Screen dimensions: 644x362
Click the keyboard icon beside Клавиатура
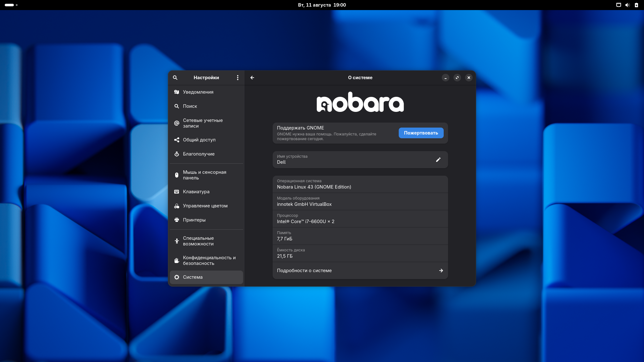coord(177,192)
